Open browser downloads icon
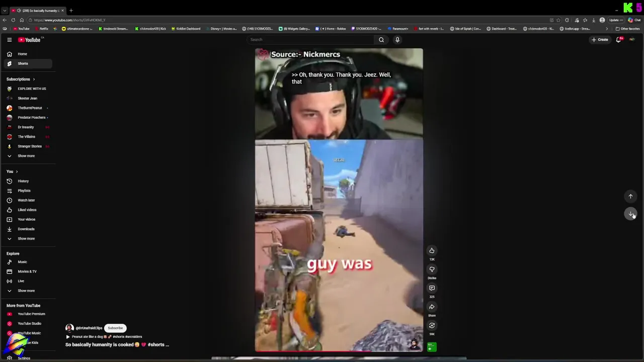 tap(594, 20)
